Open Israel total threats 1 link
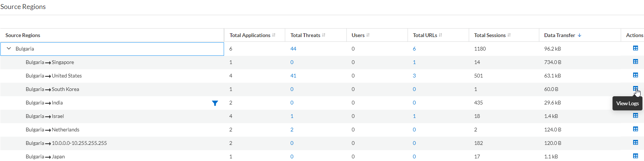Image resolution: width=644 pixels, height=161 pixels. [x=292, y=116]
